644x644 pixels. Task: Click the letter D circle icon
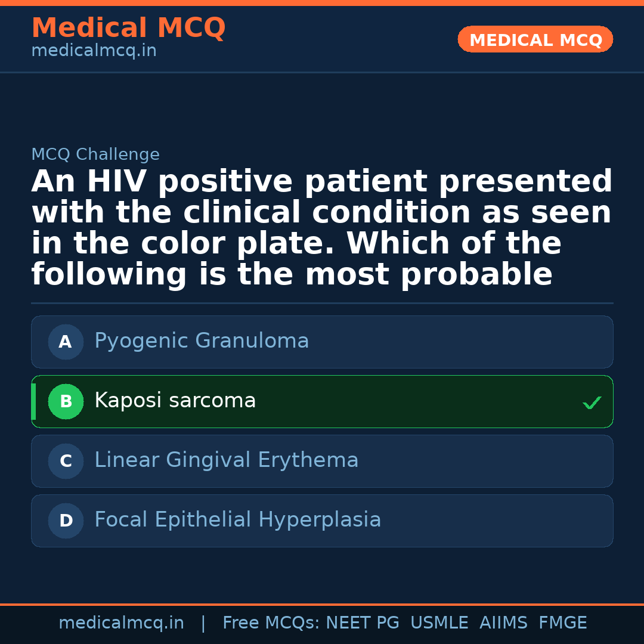tap(66, 521)
